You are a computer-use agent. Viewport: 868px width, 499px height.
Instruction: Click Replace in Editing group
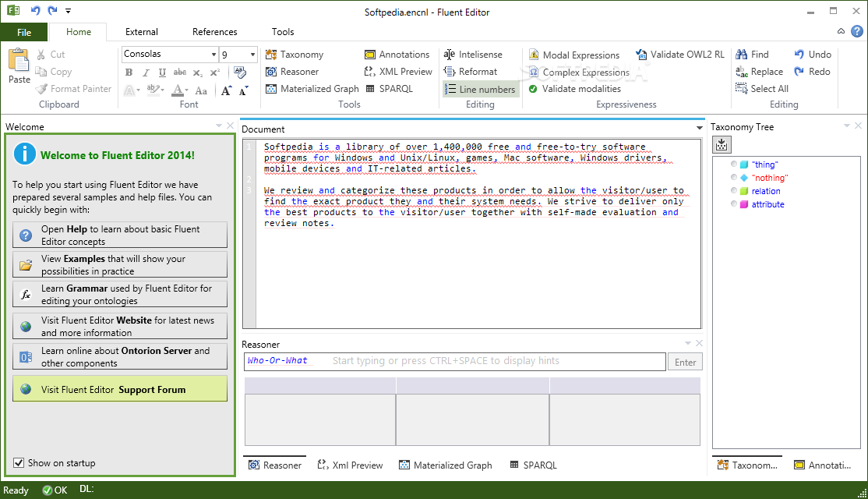(760, 72)
